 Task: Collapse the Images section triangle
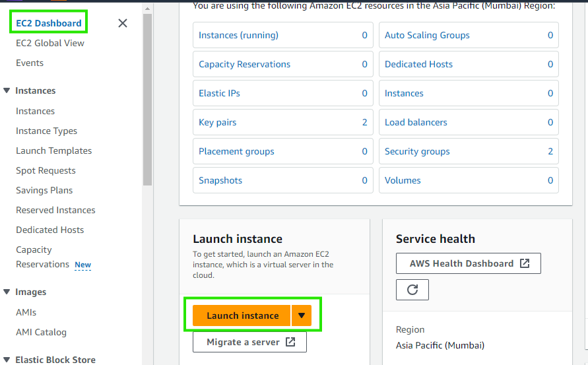click(x=7, y=292)
